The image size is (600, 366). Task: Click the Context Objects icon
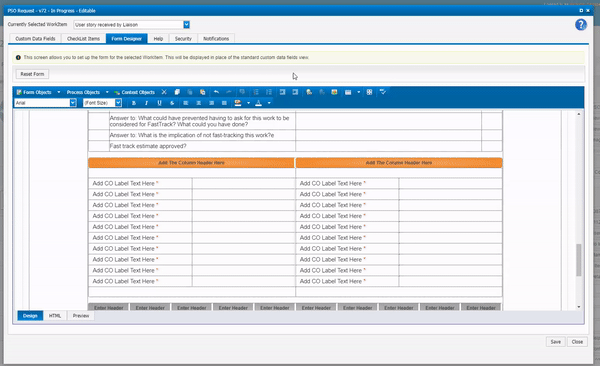pyautogui.click(x=117, y=92)
